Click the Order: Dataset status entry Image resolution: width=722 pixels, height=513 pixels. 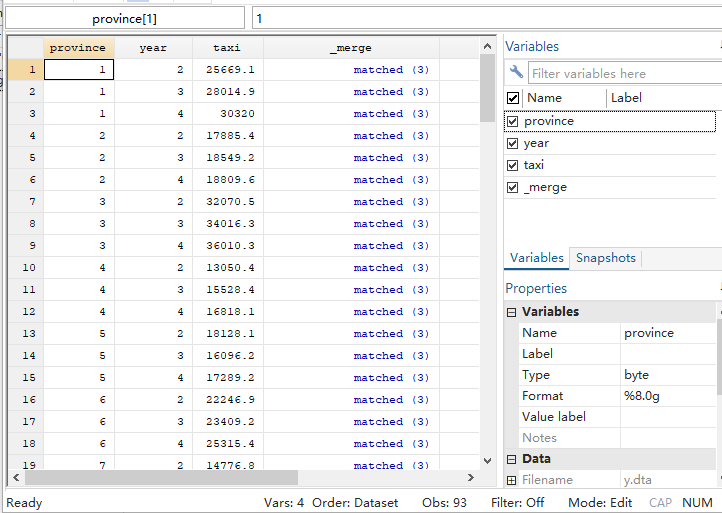(x=355, y=503)
